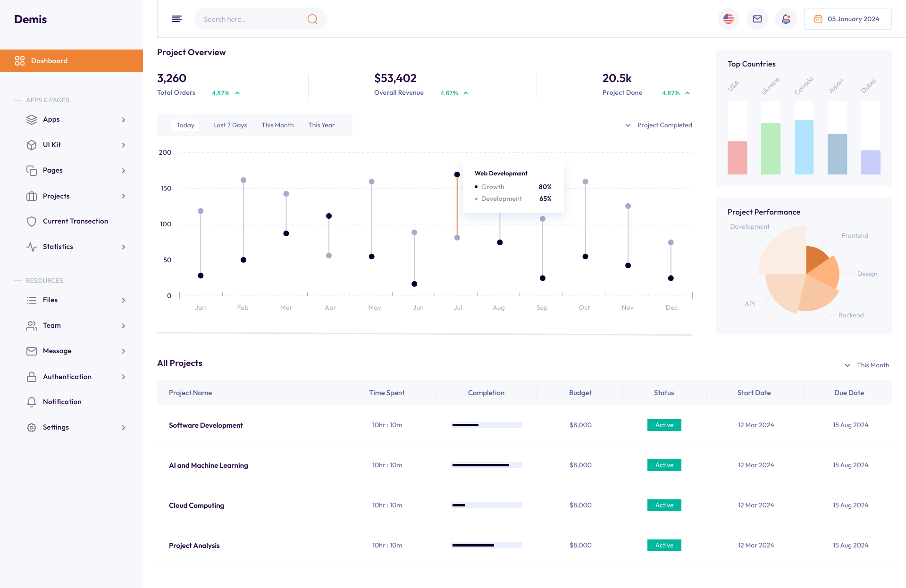Click the US flag language icon

pyautogui.click(x=728, y=19)
